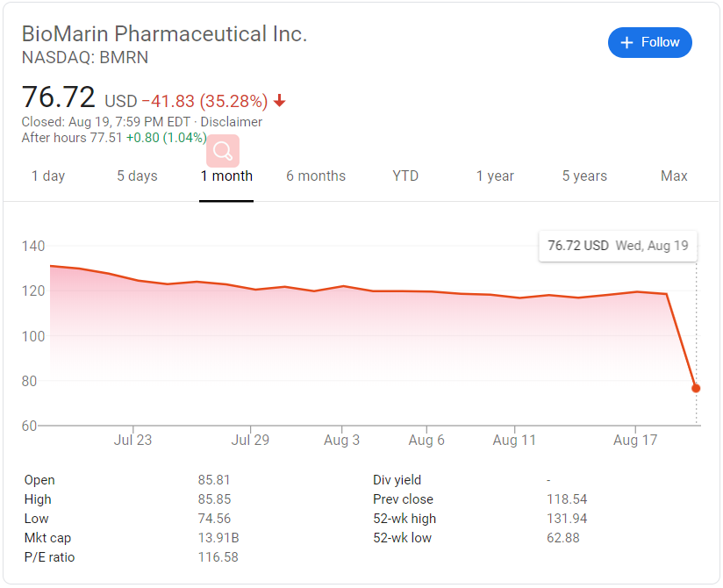The image size is (723, 588).
Task: Click the after hours price 77.51
Action: pyautogui.click(x=105, y=137)
